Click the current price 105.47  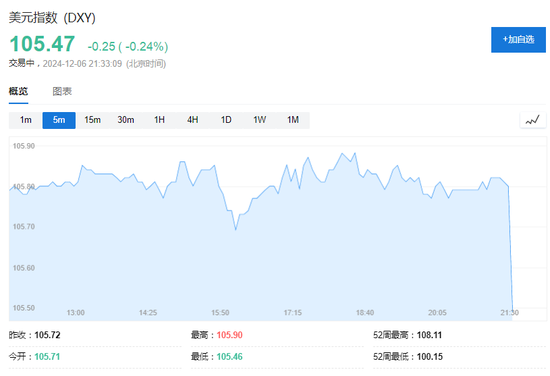pos(42,44)
